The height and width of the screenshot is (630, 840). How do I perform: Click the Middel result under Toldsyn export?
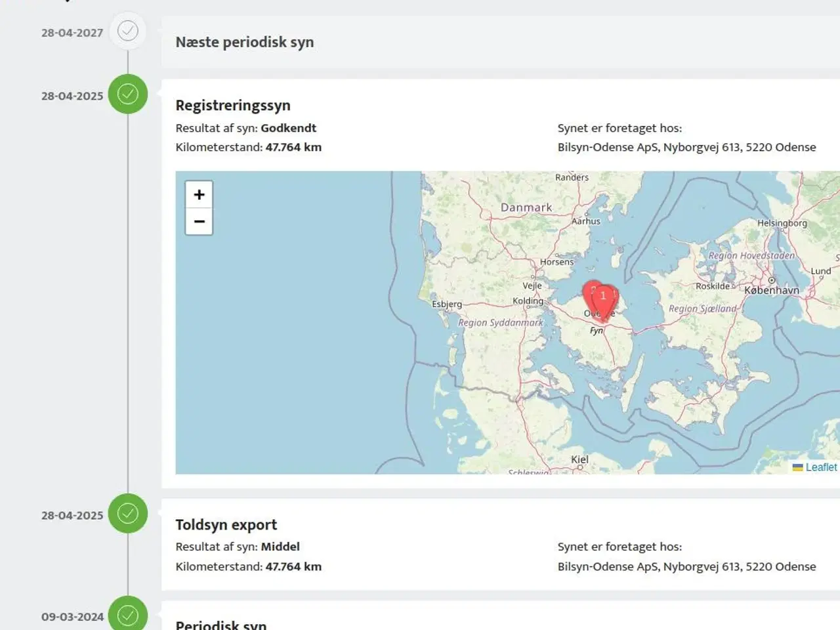pyautogui.click(x=280, y=547)
